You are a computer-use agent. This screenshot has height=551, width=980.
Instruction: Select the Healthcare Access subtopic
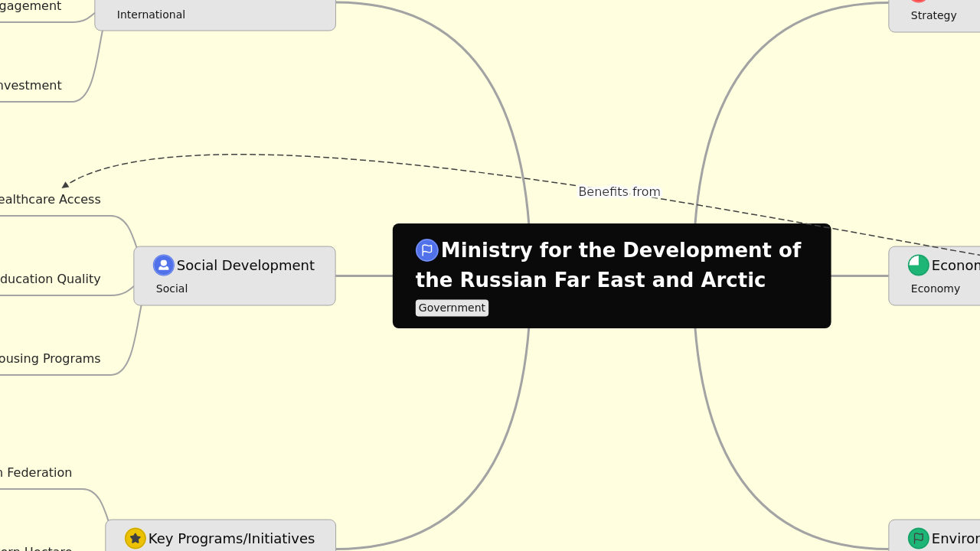click(x=49, y=200)
